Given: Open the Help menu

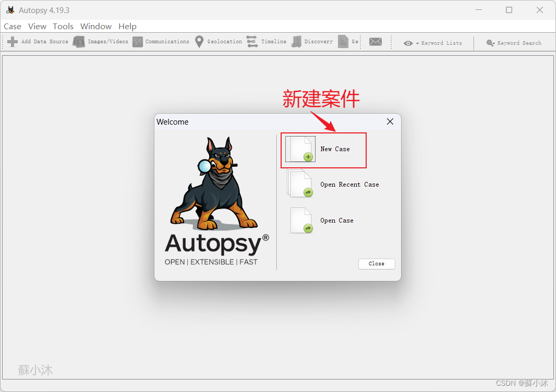Looking at the screenshot, I should pyautogui.click(x=127, y=27).
